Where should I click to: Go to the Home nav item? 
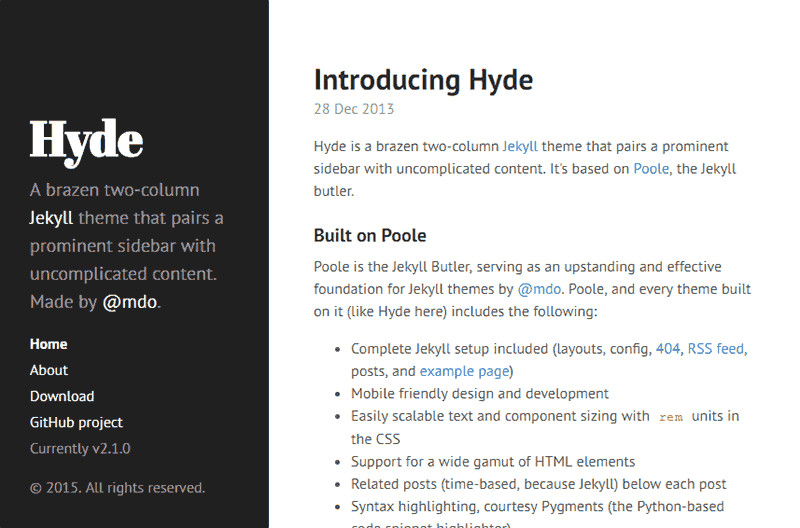(x=48, y=344)
